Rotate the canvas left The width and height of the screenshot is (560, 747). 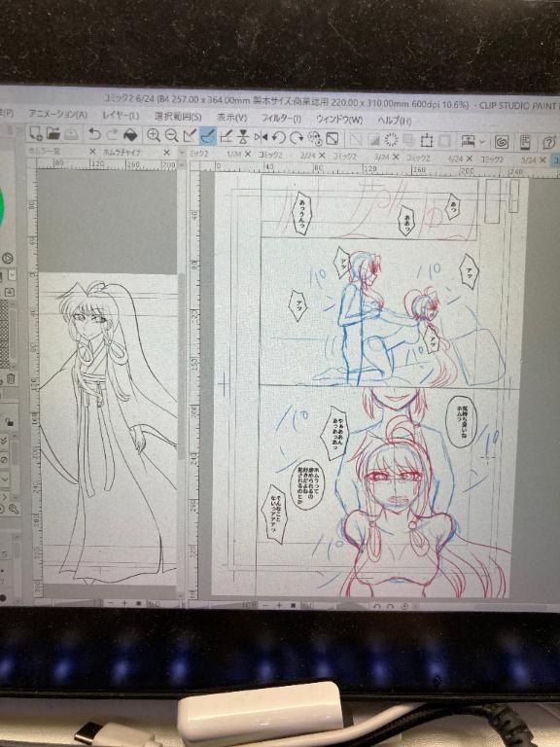click(279, 138)
